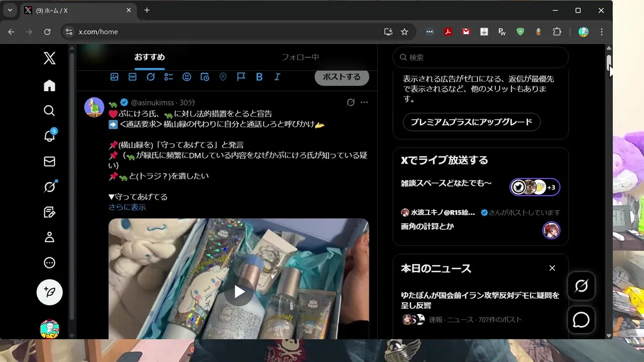Open the 雑談スペースどなたでも〜 space

point(446,184)
